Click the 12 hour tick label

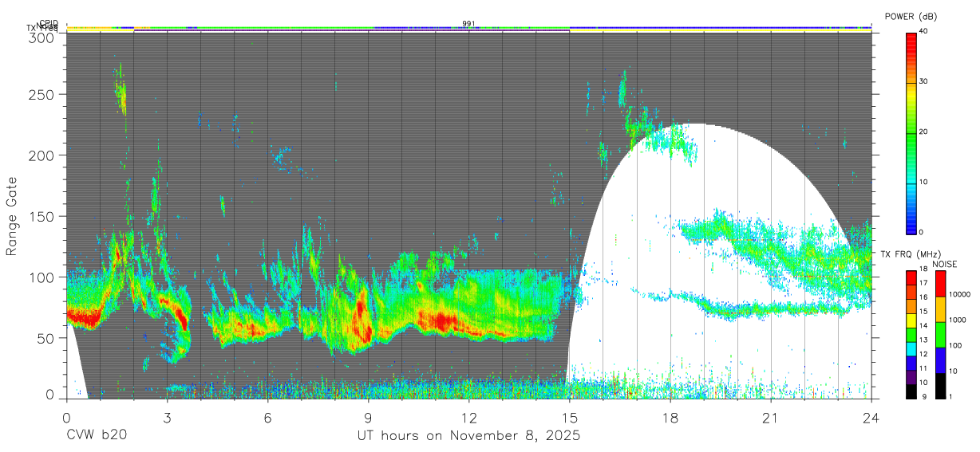[x=468, y=418]
